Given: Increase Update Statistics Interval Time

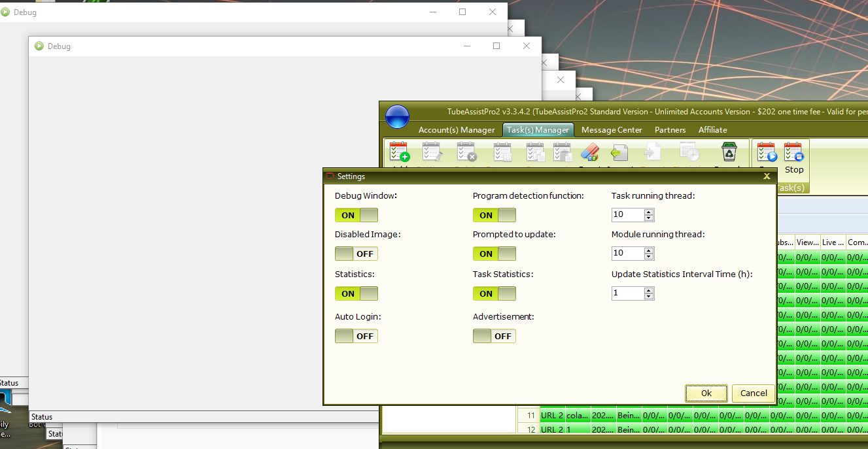Looking at the screenshot, I should (x=649, y=290).
